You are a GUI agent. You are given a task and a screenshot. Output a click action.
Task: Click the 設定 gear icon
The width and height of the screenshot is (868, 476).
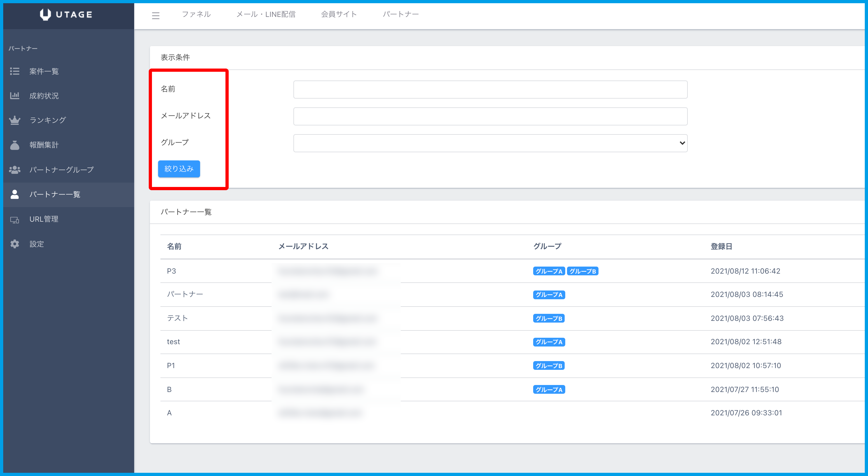click(15, 244)
